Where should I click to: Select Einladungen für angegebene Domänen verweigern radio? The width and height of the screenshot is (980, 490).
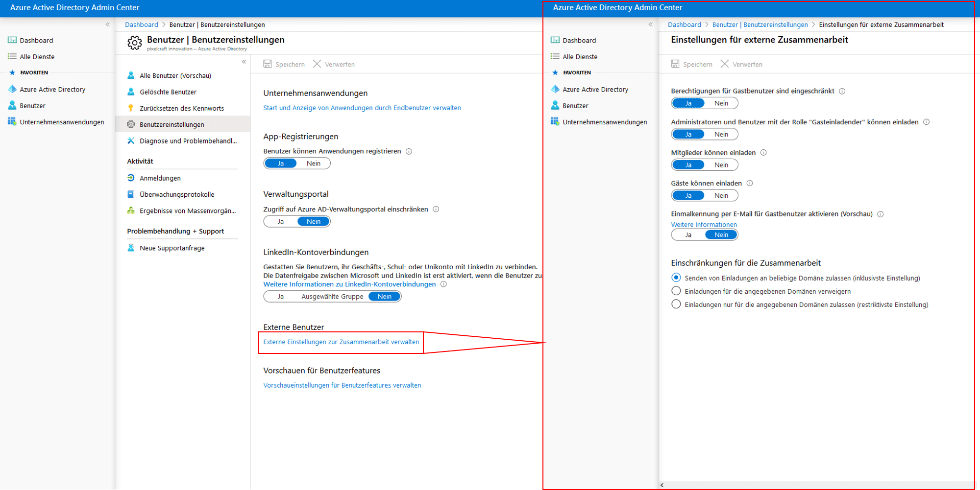[676, 291]
